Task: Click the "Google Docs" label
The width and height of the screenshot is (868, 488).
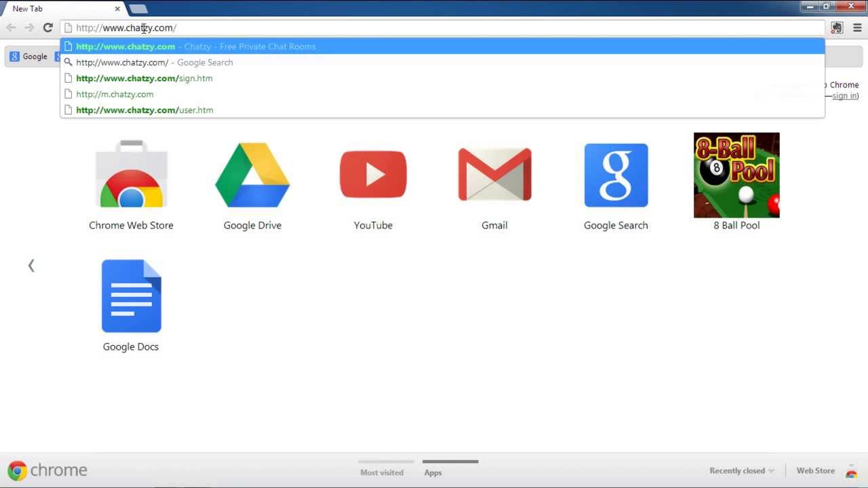Action: [131, 346]
